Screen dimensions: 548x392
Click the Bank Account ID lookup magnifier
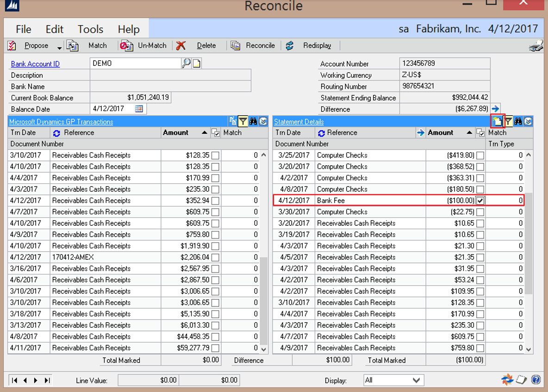(186, 63)
